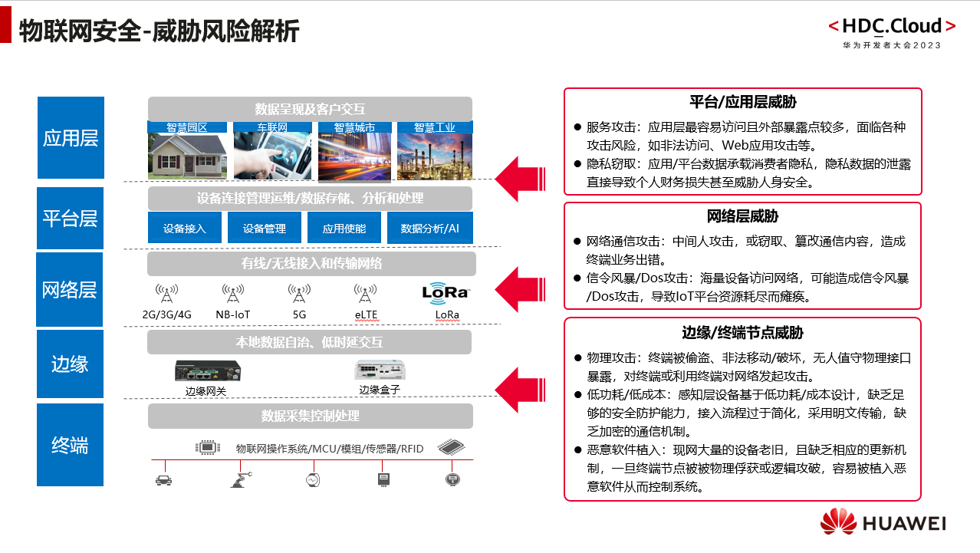Screen dimensions: 980x553
Task: Select the 终端 blue layer block
Action: pos(70,446)
